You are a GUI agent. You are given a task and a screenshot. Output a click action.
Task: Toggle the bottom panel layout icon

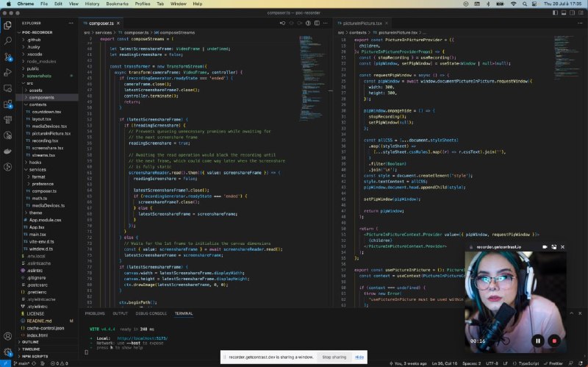(x=564, y=13)
